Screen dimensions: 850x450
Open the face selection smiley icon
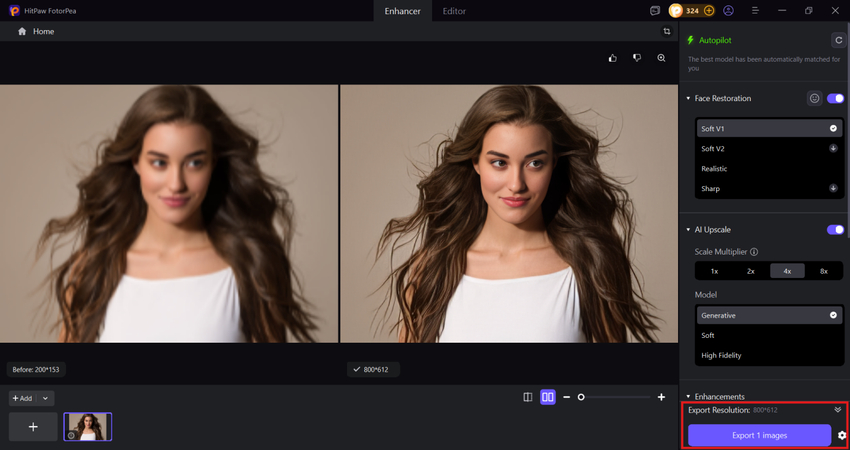tap(814, 99)
